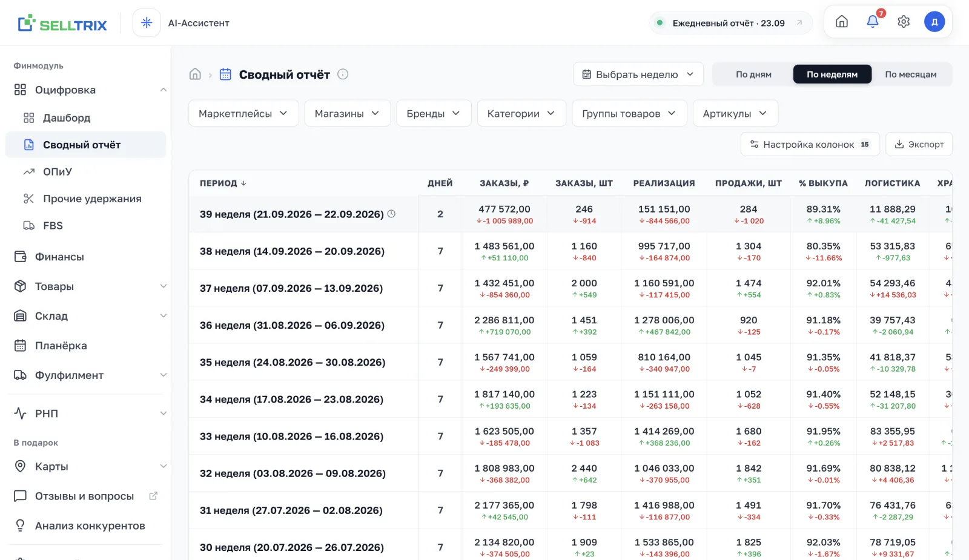Open settings gear icon
Image resolution: width=969 pixels, height=560 pixels.
pos(904,22)
